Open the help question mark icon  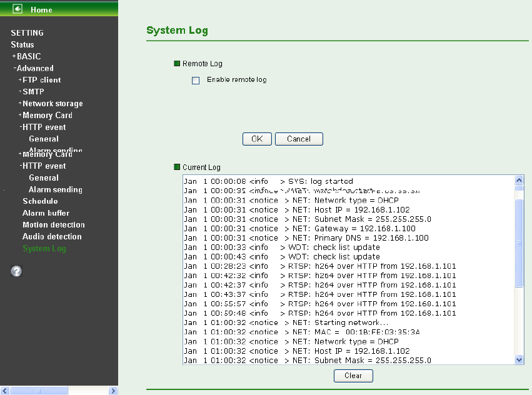(x=16, y=271)
